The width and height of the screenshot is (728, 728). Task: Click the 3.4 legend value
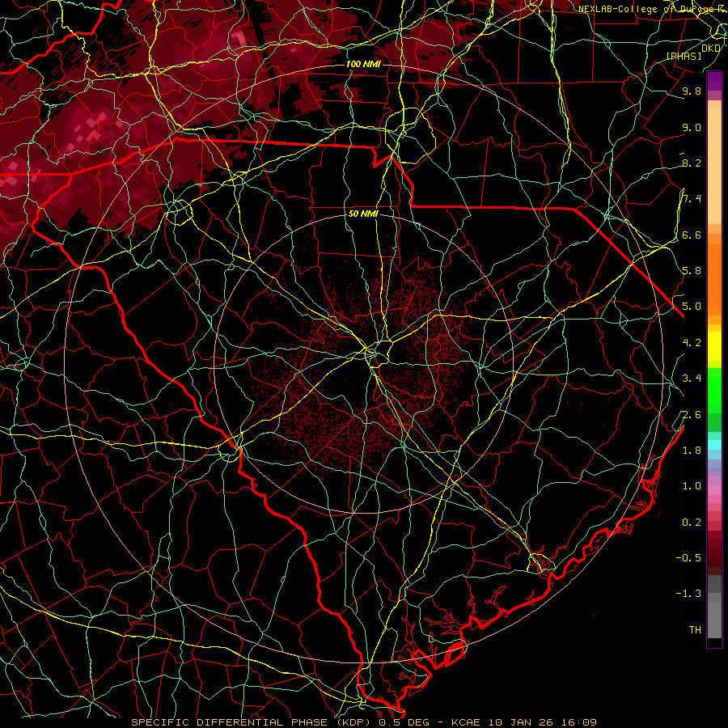[692, 379]
